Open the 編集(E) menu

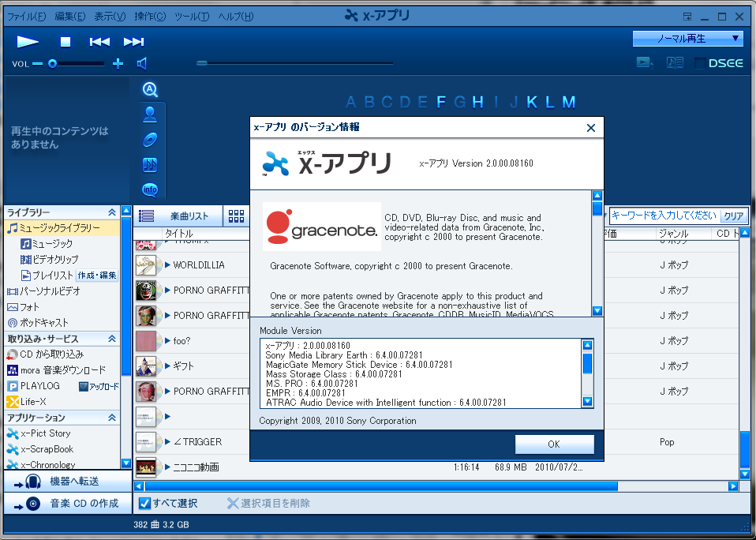coord(70,17)
